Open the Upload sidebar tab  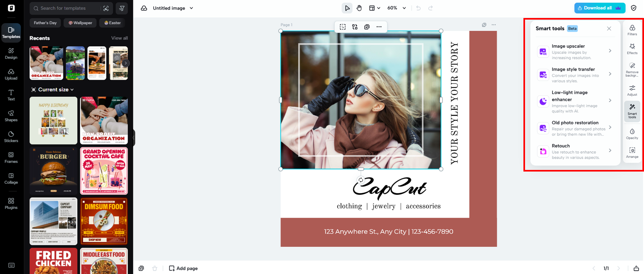point(11,74)
